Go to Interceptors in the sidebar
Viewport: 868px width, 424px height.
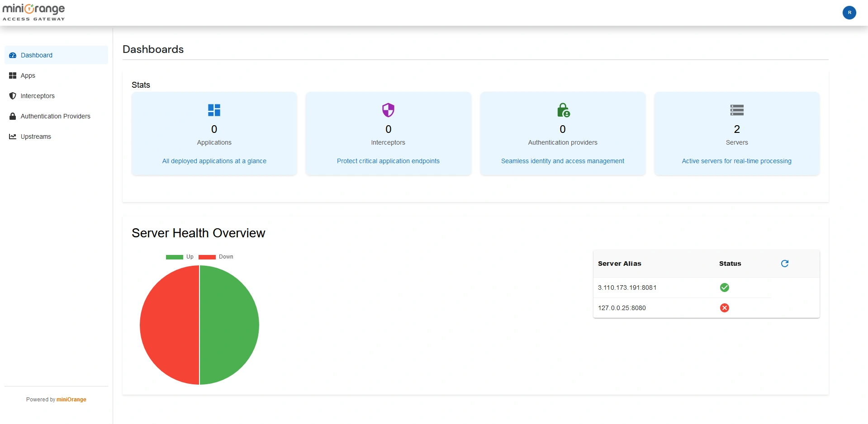56,96
